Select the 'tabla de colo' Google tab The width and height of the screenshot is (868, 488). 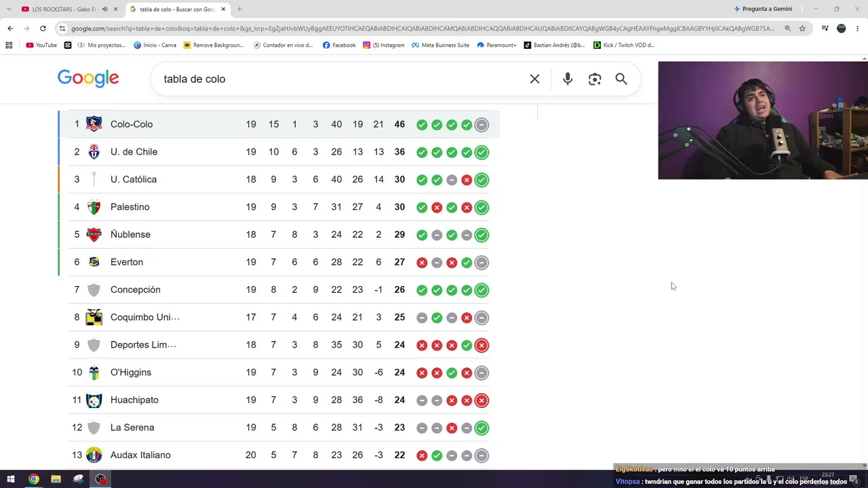pos(176,9)
